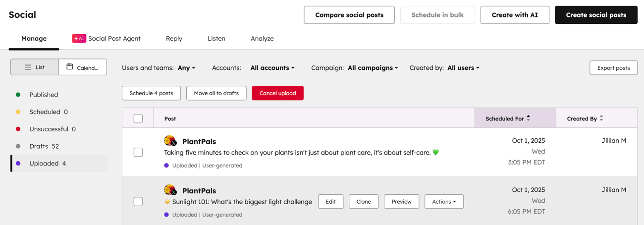The width and height of the screenshot is (644, 225).
Task: Switch to the Manage tab
Action: click(34, 39)
